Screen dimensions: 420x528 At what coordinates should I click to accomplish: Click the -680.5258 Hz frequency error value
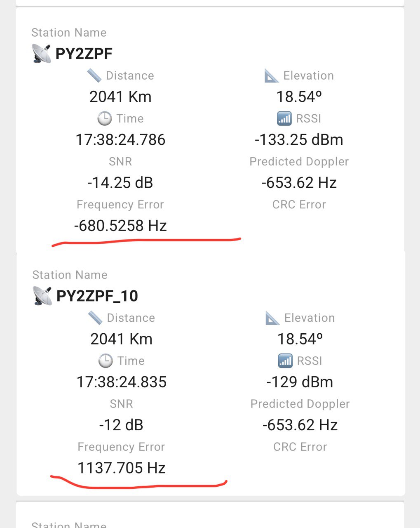pyautogui.click(x=120, y=226)
